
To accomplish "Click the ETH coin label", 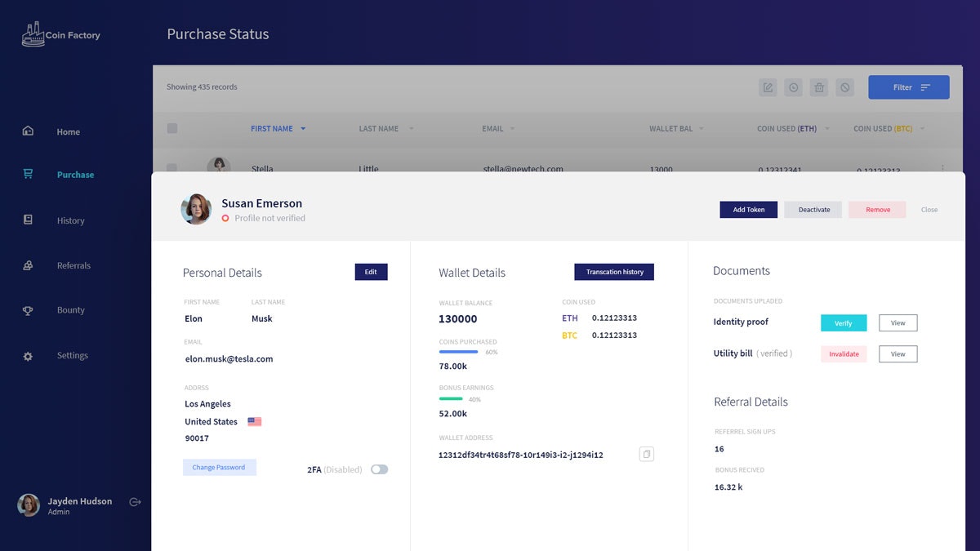I will pyautogui.click(x=569, y=318).
